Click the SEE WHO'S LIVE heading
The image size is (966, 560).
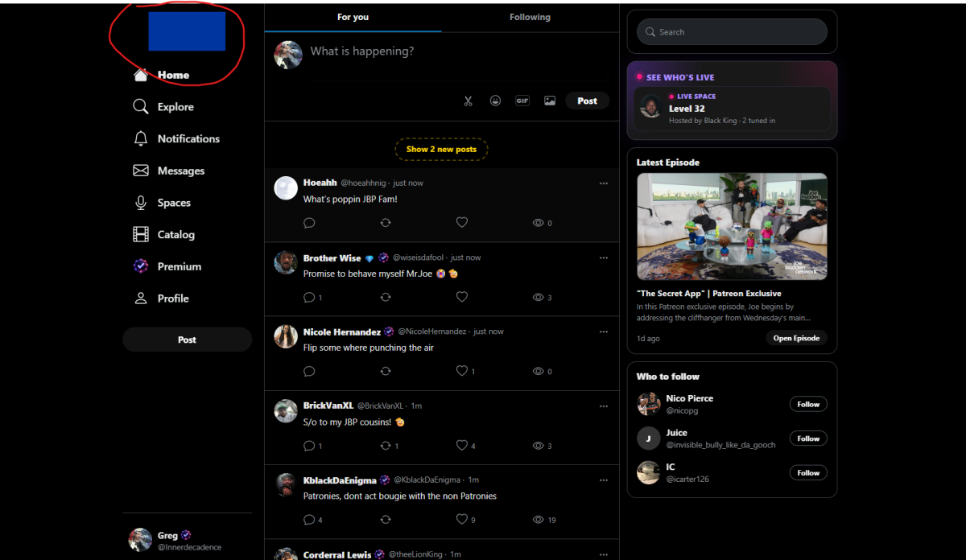(680, 77)
